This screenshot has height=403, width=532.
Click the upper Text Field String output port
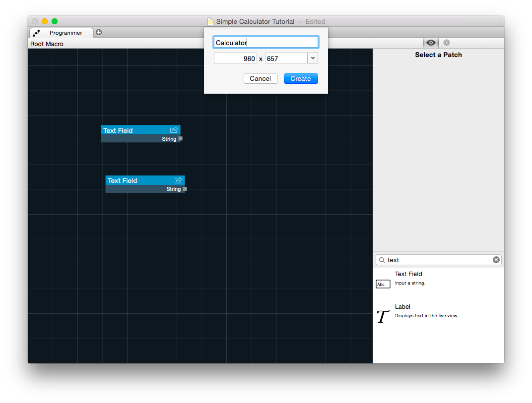tap(181, 139)
